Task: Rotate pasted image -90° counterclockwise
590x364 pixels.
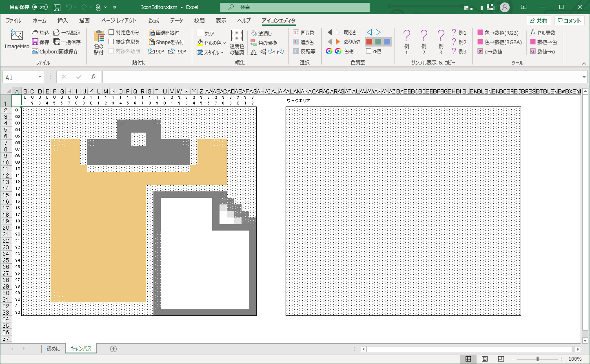Action: click(177, 51)
